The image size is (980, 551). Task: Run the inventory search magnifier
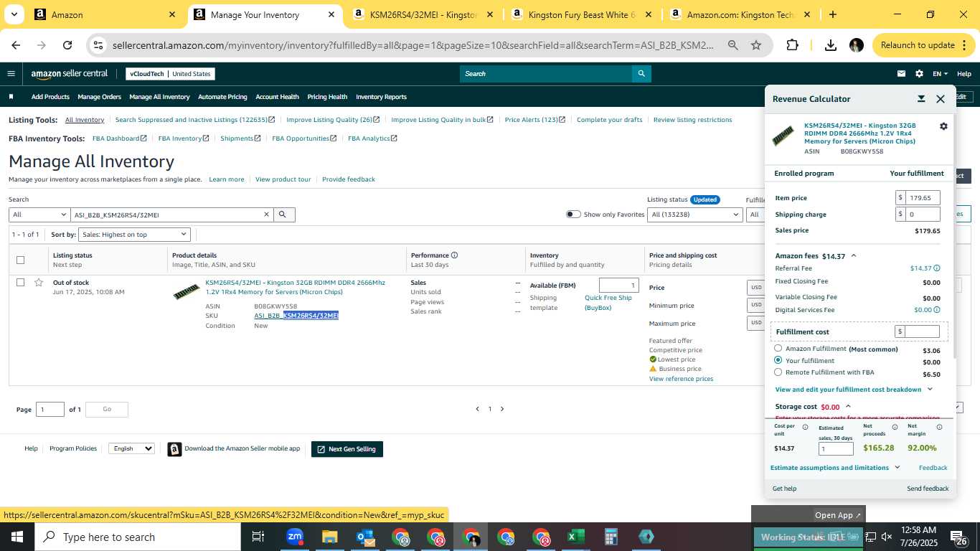click(x=283, y=215)
